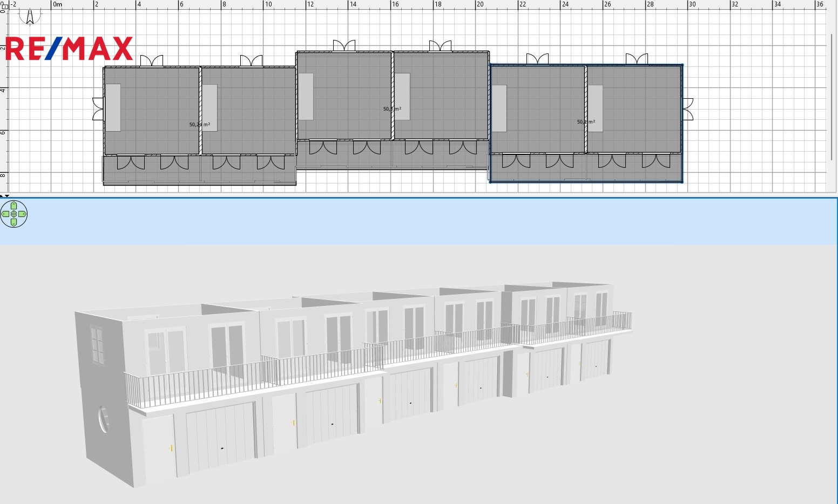Click the round porthole window in 3D view
The image size is (838, 504).
(103, 419)
